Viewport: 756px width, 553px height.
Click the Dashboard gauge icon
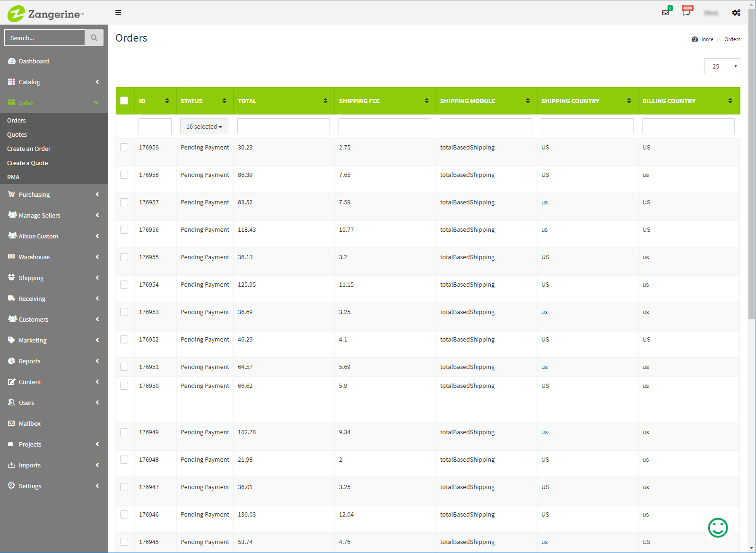point(11,61)
